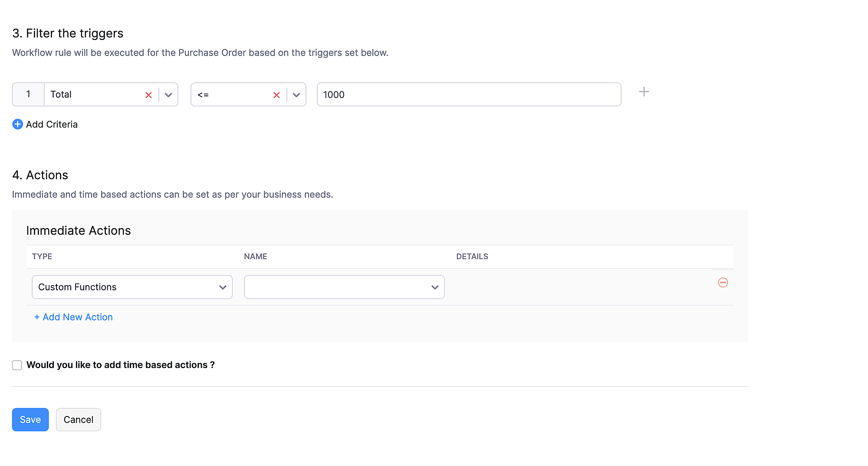Enable time based actions checkbox
Image resolution: width=868 pixels, height=466 pixels.
pyautogui.click(x=17, y=365)
